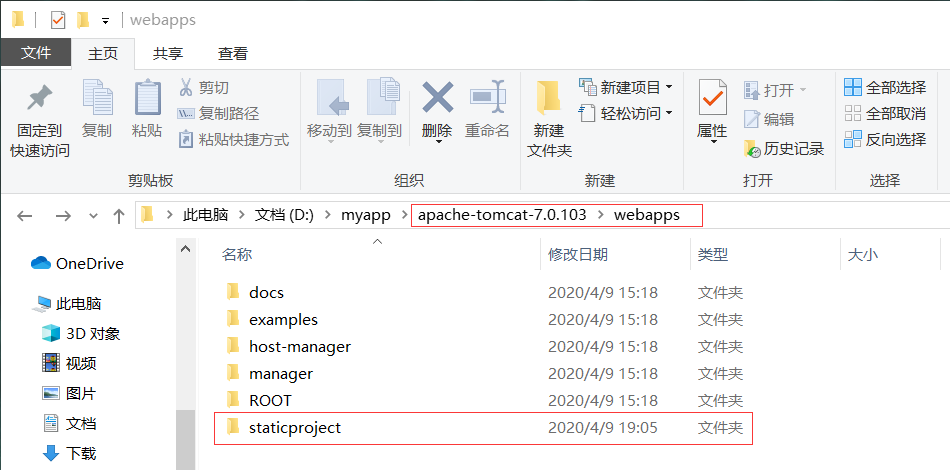Open the recent locations chevron dropdown
Viewport: 950px width, 470px height.
pyautogui.click(x=93, y=215)
